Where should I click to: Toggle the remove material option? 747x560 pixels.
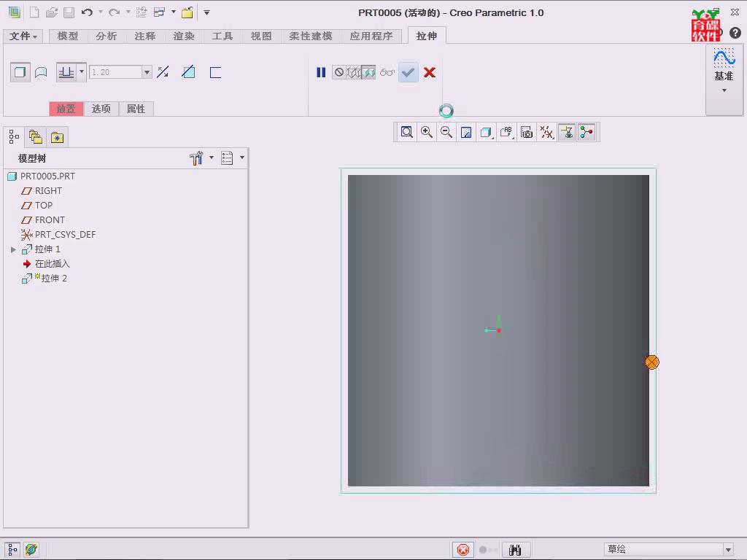pyautogui.click(x=189, y=72)
